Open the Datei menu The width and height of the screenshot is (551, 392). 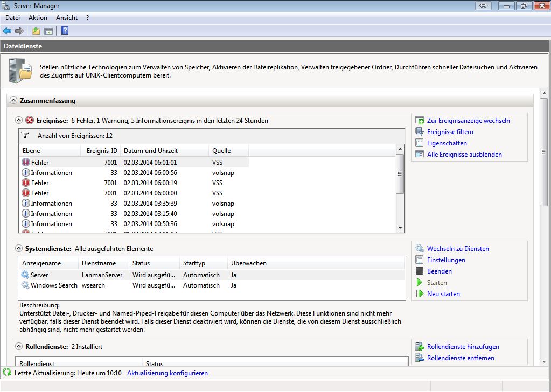tap(12, 18)
